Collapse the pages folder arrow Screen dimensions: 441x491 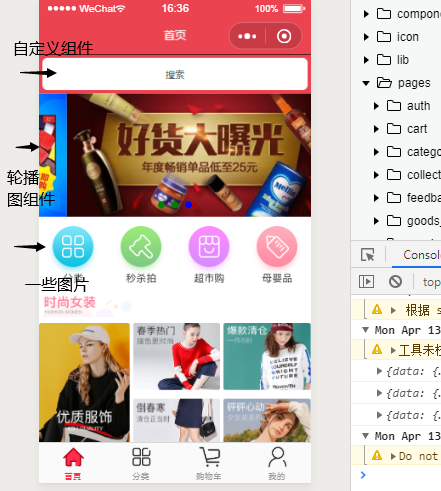(x=366, y=83)
